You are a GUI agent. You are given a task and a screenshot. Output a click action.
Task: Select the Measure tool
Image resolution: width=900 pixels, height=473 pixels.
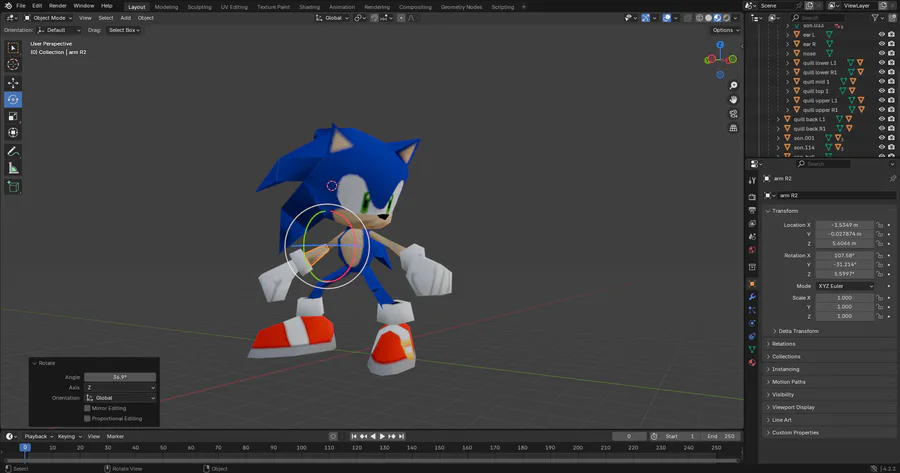[13, 168]
